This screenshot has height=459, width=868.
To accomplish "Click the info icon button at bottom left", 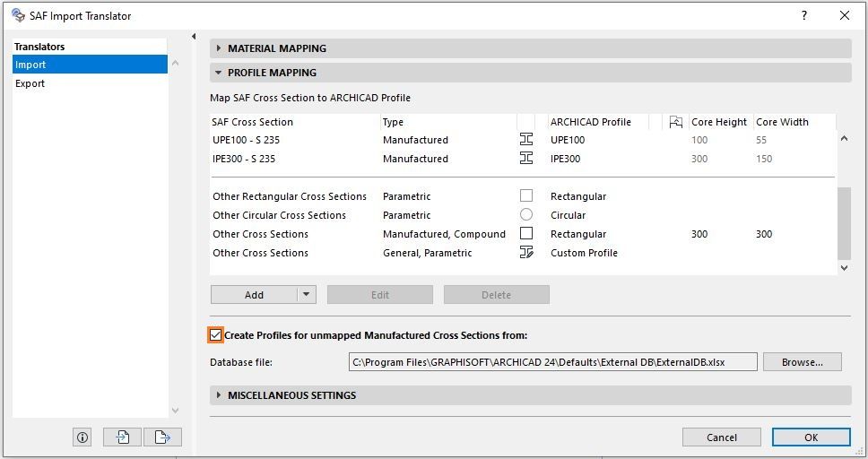I will 82,437.
